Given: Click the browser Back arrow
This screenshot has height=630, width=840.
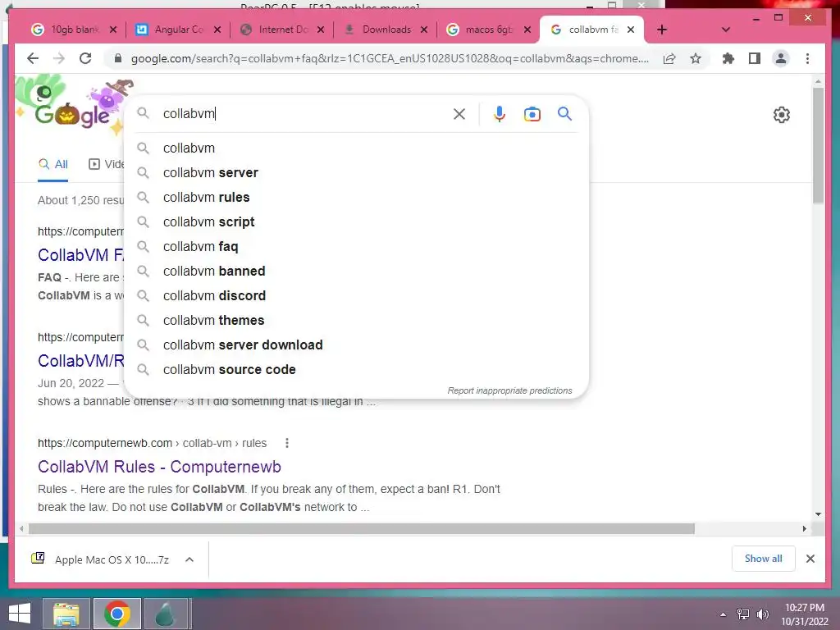Looking at the screenshot, I should [x=33, y=58].
